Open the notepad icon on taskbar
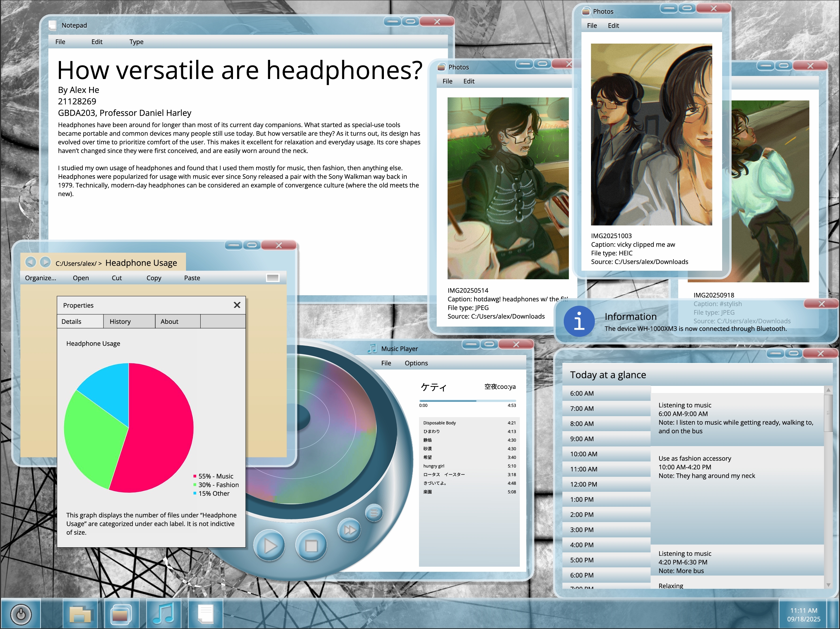 pyautogui.click(x=205, y=613)
